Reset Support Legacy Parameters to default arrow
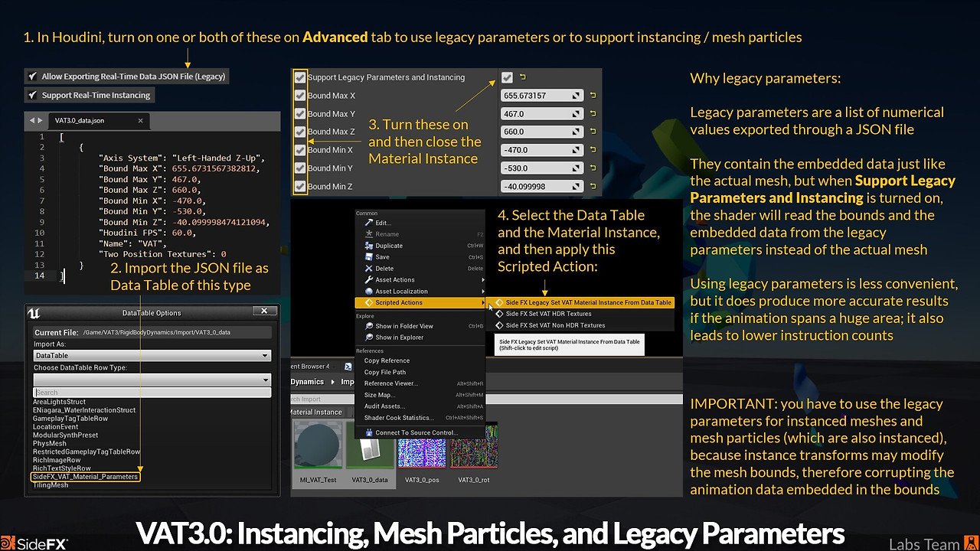 tap(523, 77)
